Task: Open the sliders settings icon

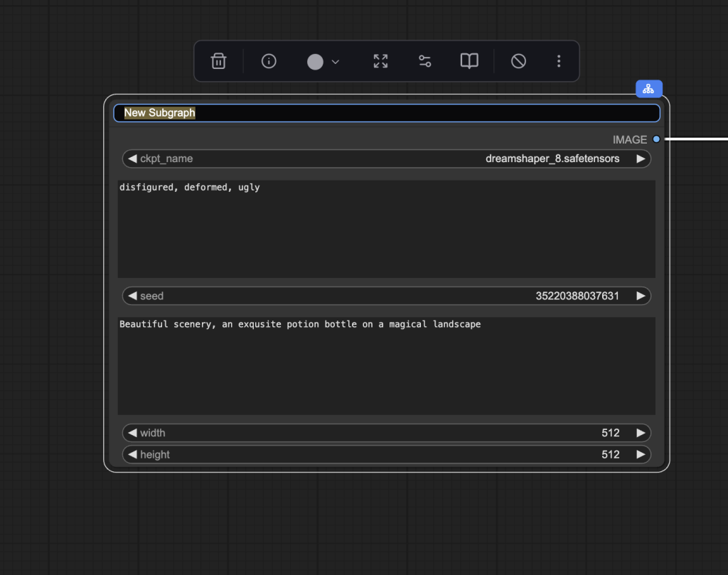Action: 425,61
